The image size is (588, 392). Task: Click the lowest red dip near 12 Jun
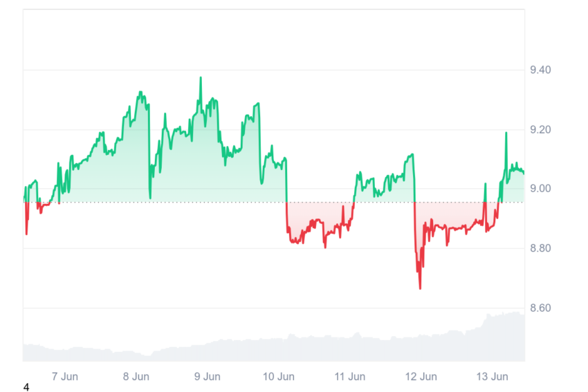tap(420, 288)
